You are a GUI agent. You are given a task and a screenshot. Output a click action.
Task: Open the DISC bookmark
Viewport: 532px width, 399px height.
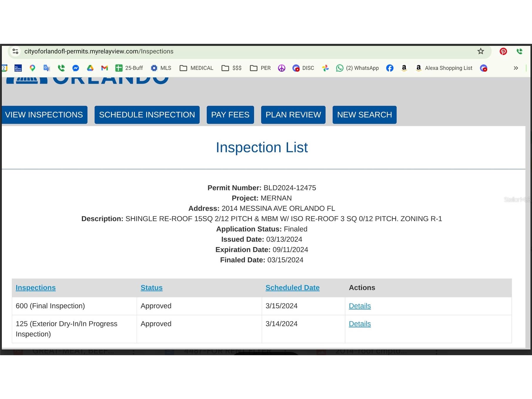(x=303, y=68)
